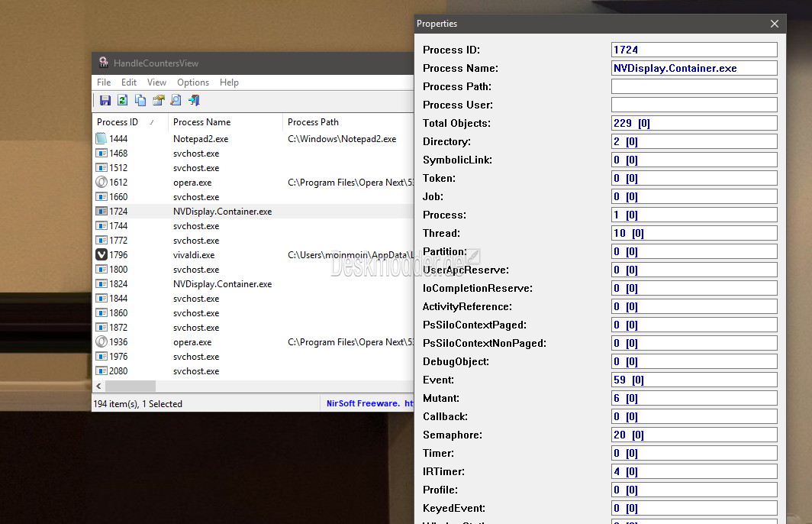Screen dimensions: 812x524
Task: Click the Vivaldi icon for process 1796
Action: [x=101, y=254]
